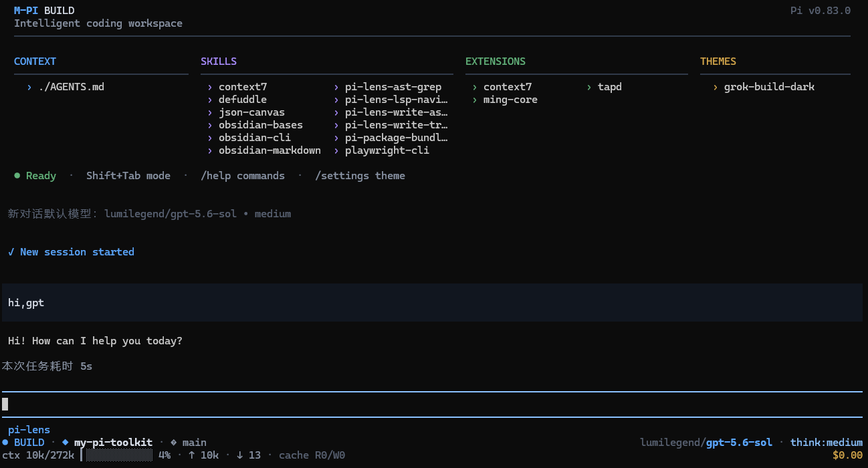The height and width of the screenshot is (468, 868).
Task: Select the context7 skill entry
Action: (x=243, y=87)
